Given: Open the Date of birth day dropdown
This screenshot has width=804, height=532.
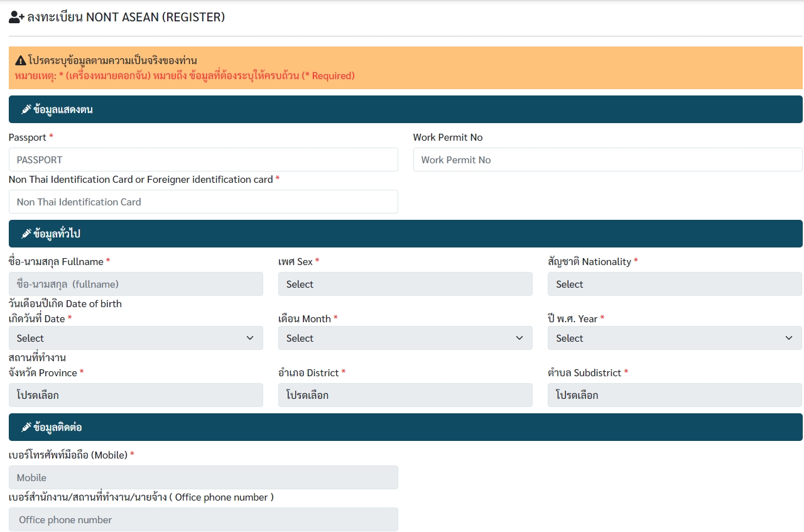Looking at the screenshot, I should [136, 338].
